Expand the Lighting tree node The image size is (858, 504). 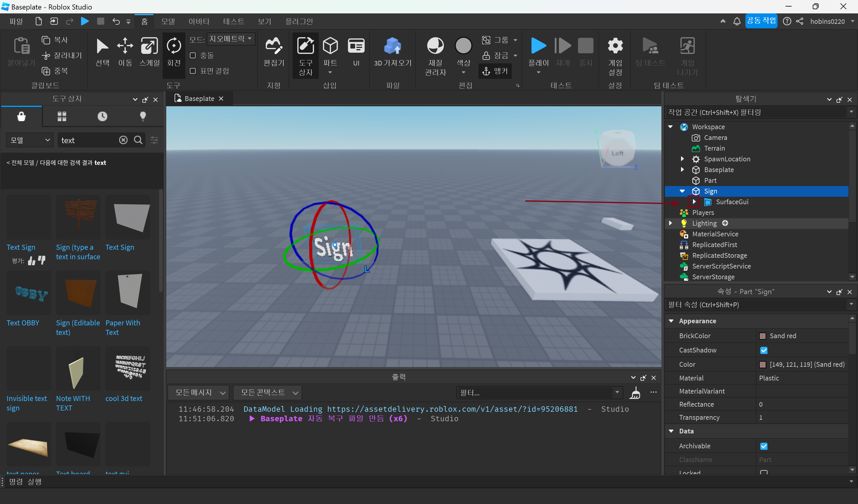(670, 223)
